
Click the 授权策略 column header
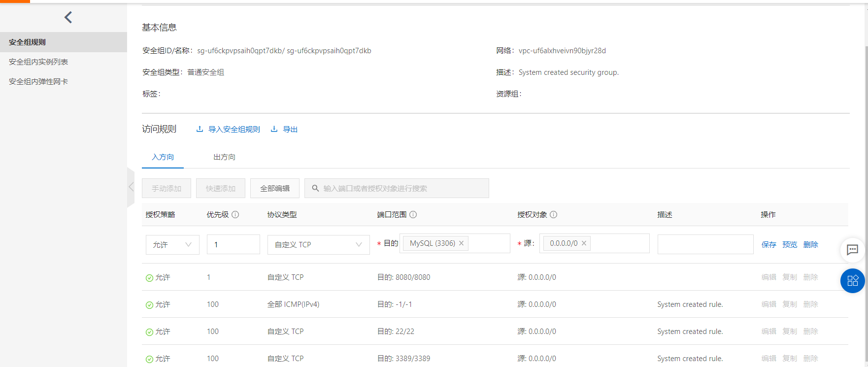(x=161, y=215)
